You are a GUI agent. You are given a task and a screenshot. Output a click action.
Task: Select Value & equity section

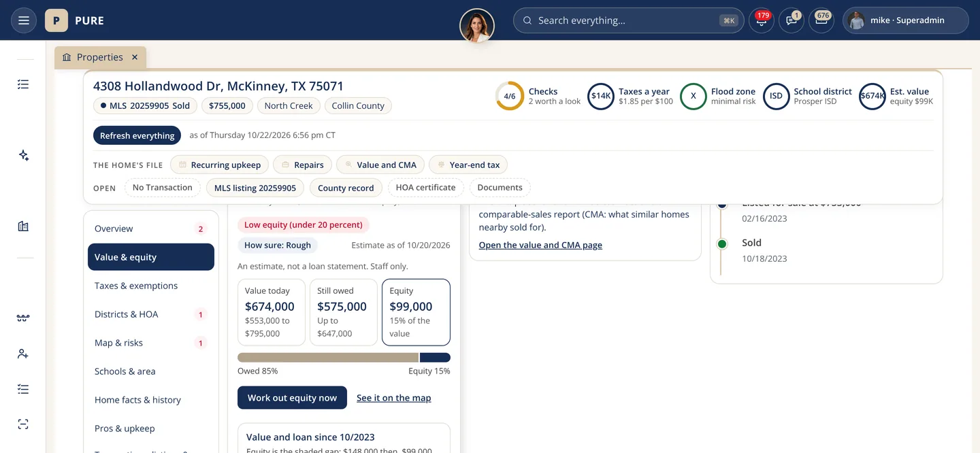point(151,257)
